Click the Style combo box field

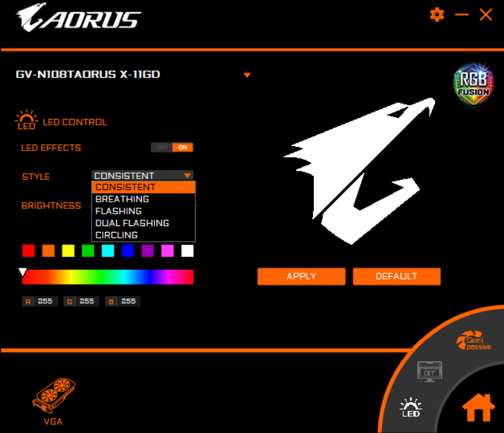coord(143,175)
